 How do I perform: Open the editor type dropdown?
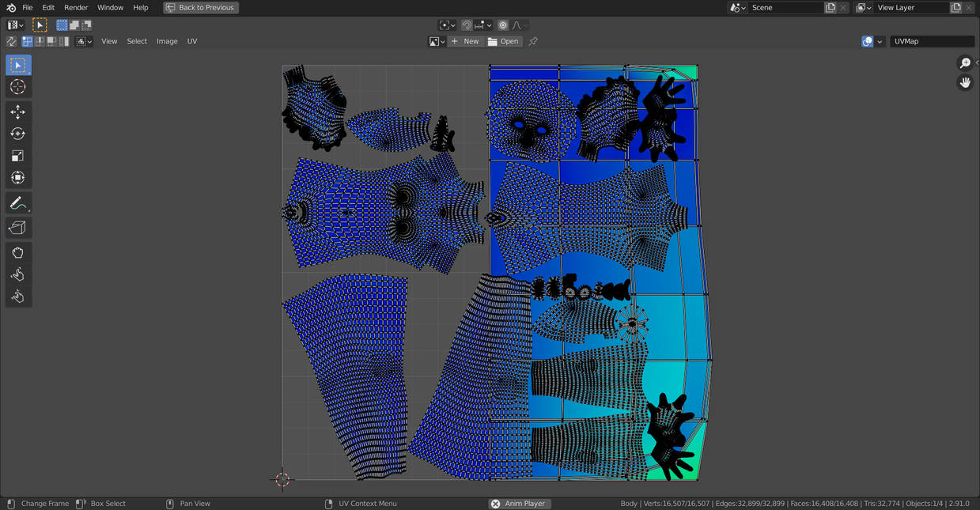pos(16,25)
